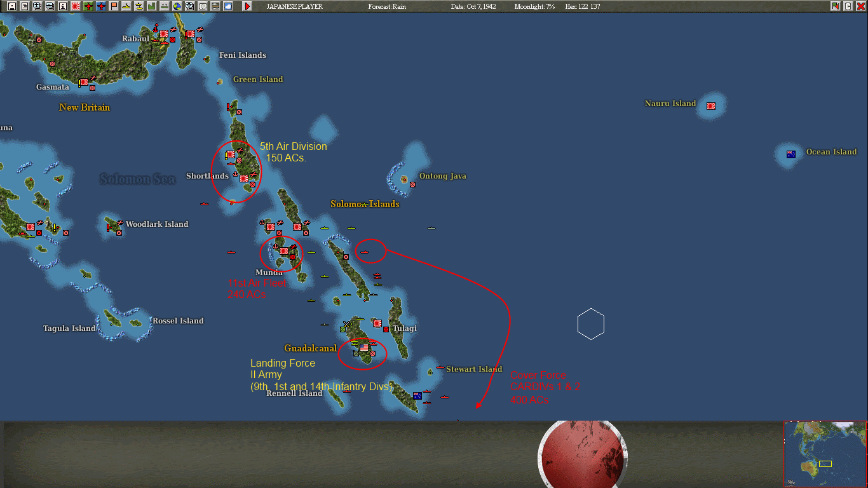The image size is (868, 488).
Task: Select the Japanese unit marker at Gasmata
Action: 92,88
